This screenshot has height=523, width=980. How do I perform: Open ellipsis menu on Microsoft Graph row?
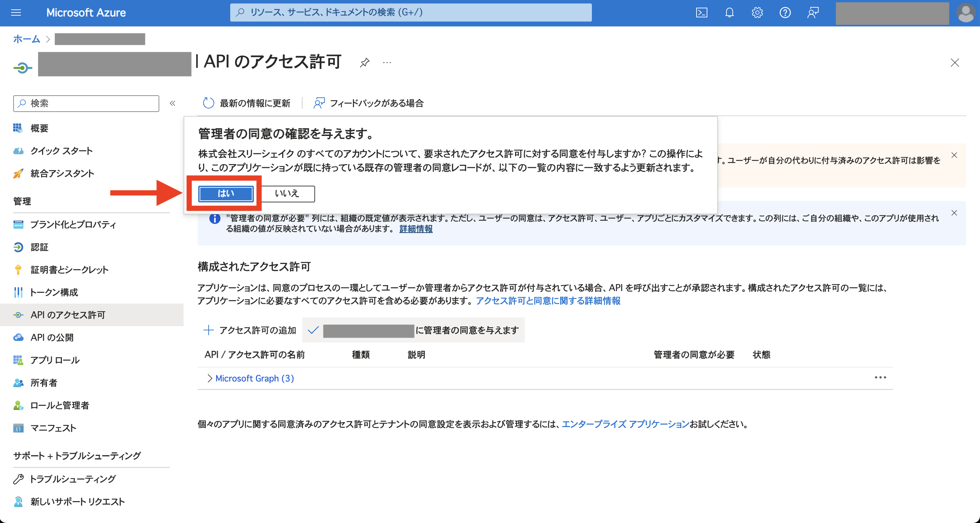[880, 377]
